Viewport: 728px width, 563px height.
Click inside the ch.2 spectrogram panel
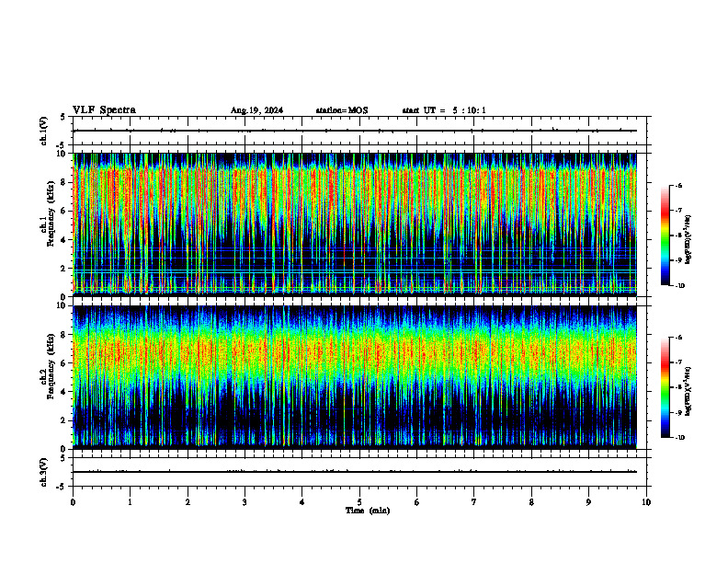click(x=355, y=377)
